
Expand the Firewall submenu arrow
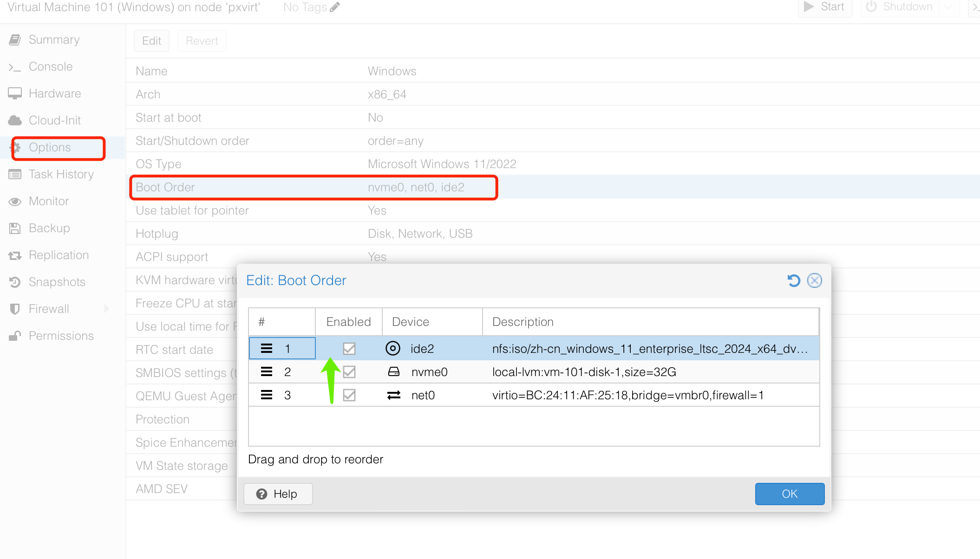click(107, 309)
